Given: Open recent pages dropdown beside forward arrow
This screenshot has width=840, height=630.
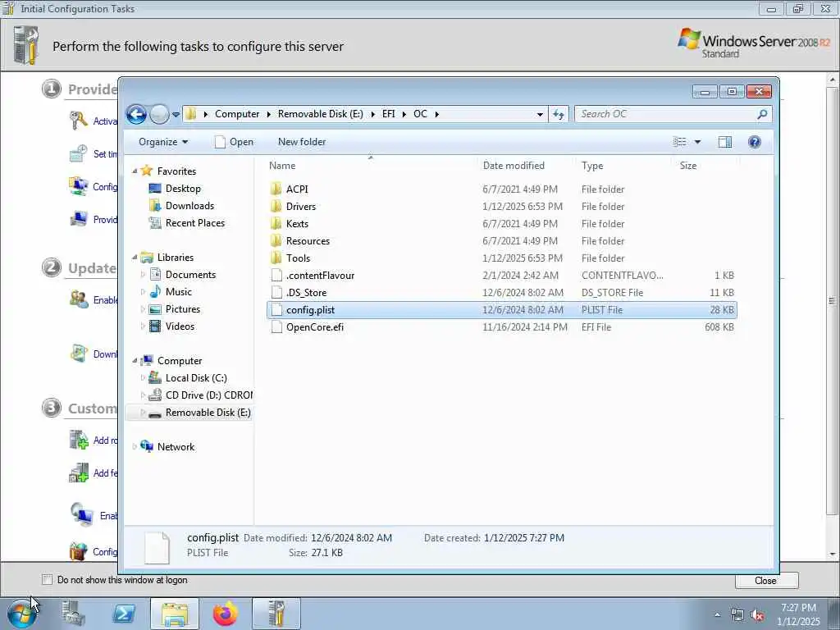Looking at the screenshot, I should pyautogui.click(x=176, y=115).
